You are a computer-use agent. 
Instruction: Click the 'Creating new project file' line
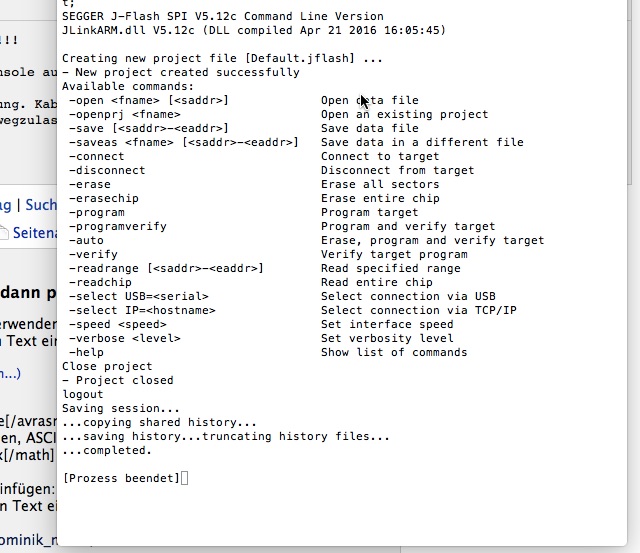coord(222,58)
